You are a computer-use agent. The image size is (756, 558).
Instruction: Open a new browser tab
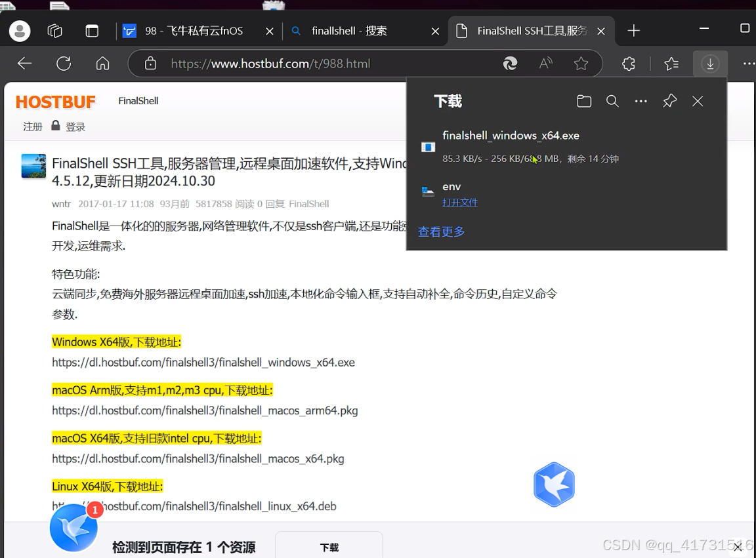click(633, 31)
